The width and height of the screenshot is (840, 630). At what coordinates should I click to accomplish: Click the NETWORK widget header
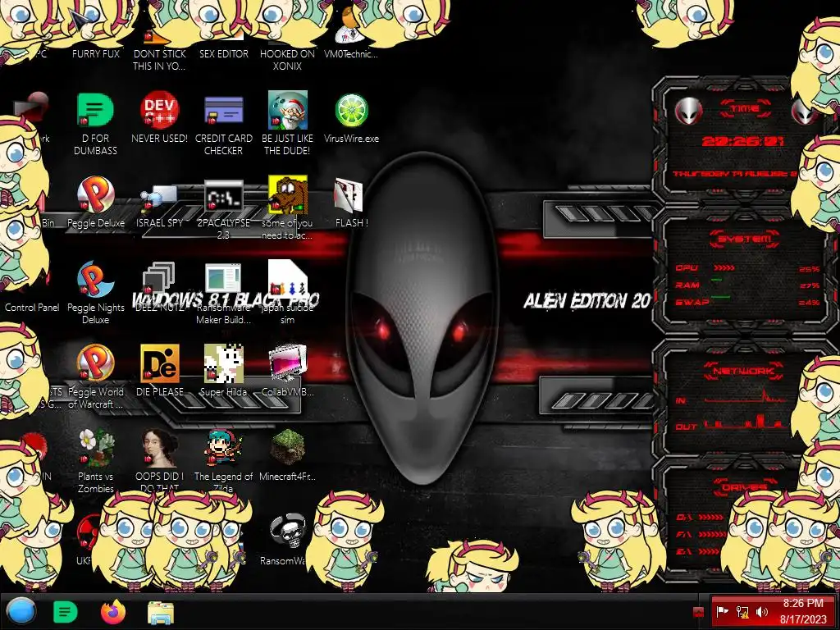pyautogui.click(x=744, y=371)
